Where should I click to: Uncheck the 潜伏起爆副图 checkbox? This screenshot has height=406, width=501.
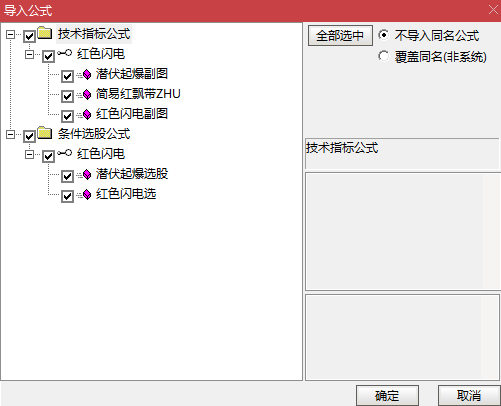pyautogui.click(x=67, y=76)
